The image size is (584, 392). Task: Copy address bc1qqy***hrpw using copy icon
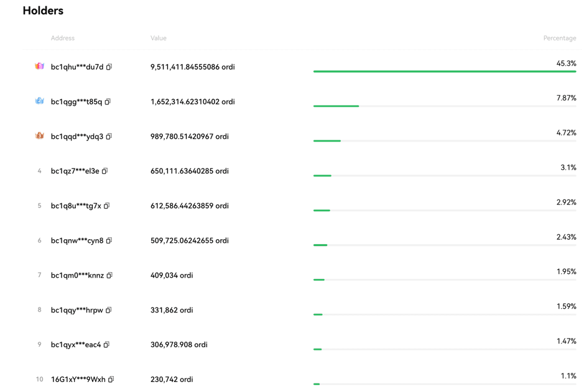(x=108, y=310)
